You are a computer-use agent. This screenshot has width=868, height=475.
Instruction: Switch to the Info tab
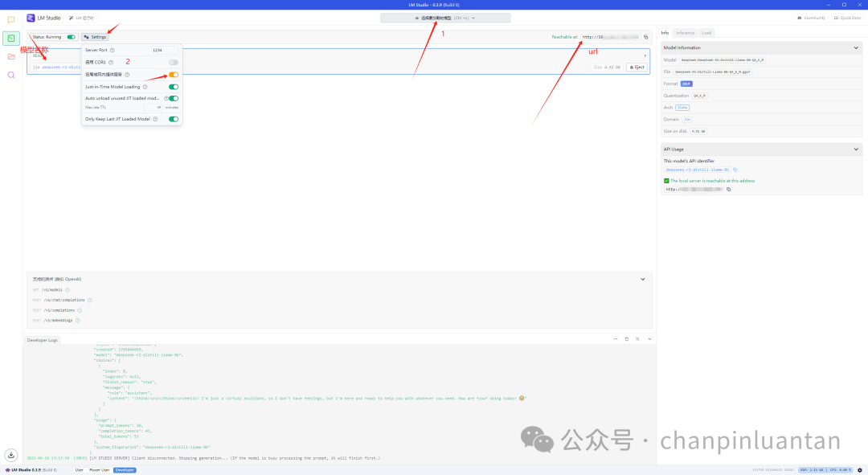click(665, 33)
